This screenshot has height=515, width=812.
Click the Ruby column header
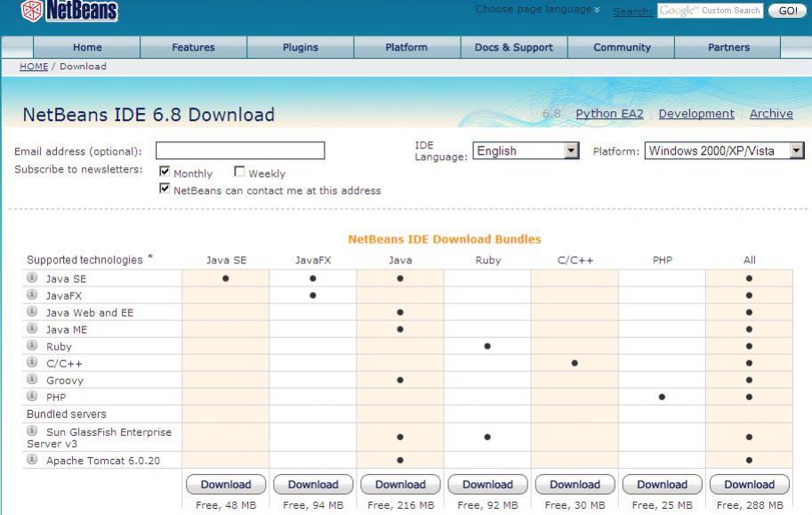point(487,260)
